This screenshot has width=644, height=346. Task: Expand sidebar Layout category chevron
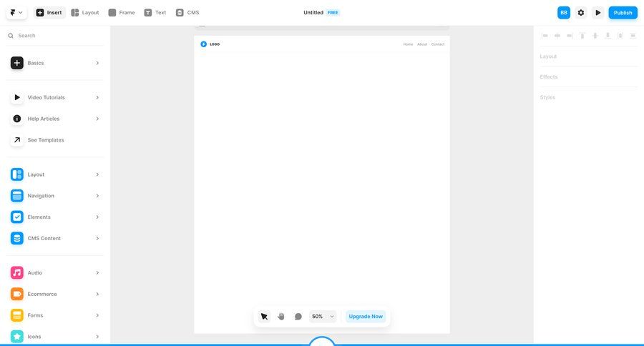97,174
